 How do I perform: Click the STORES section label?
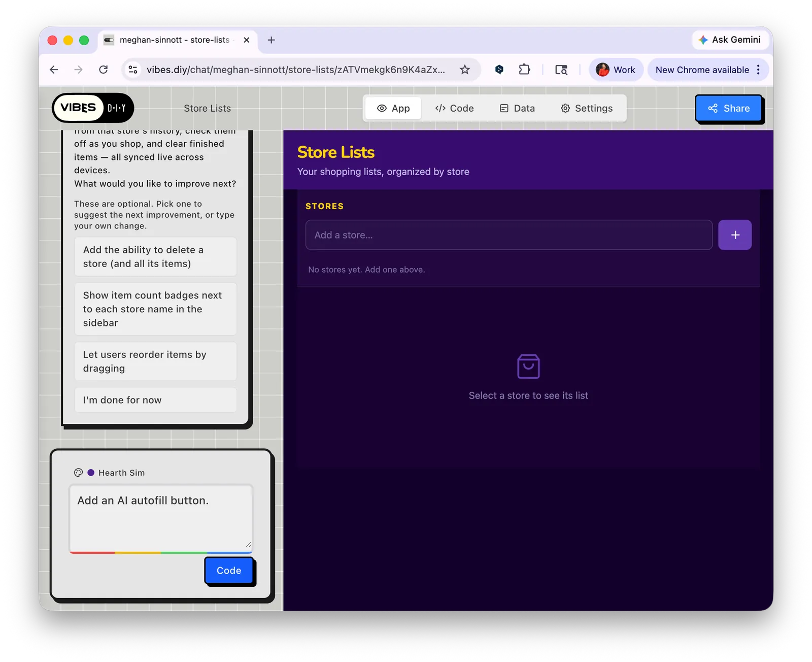(x=324, y=206)
